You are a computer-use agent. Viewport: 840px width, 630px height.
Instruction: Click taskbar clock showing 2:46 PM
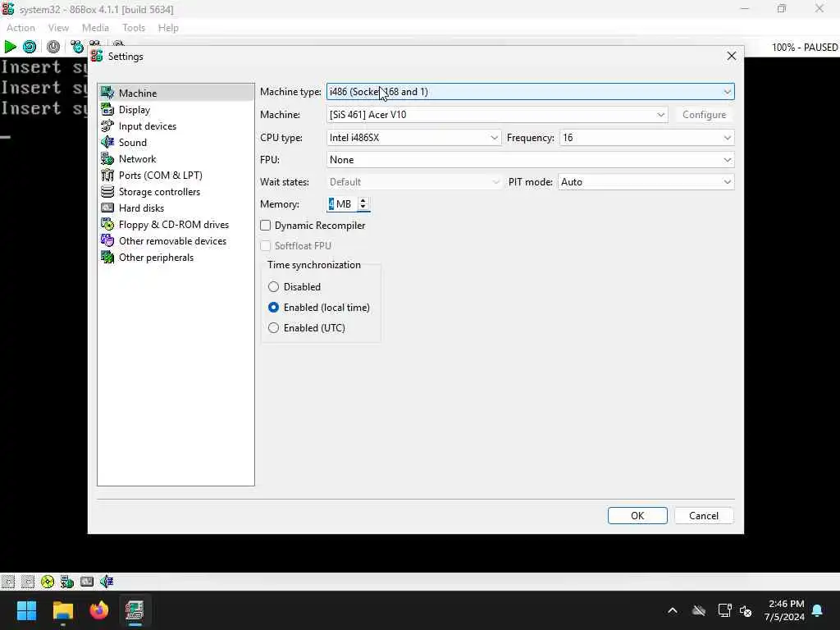pyautogui.click(x=785, y=610)
